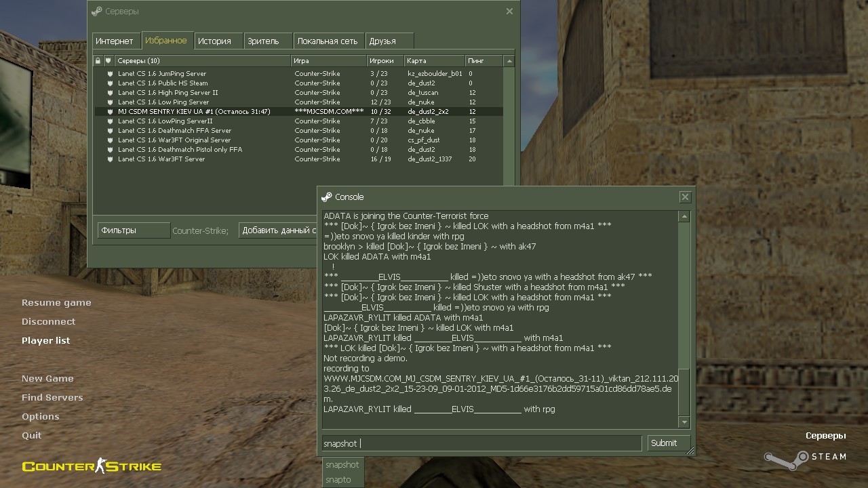868x488 pixels.
Task: Choose 'snapto' autocomplete suggestion
Action: pyautogui.click(x=338, y=479)
